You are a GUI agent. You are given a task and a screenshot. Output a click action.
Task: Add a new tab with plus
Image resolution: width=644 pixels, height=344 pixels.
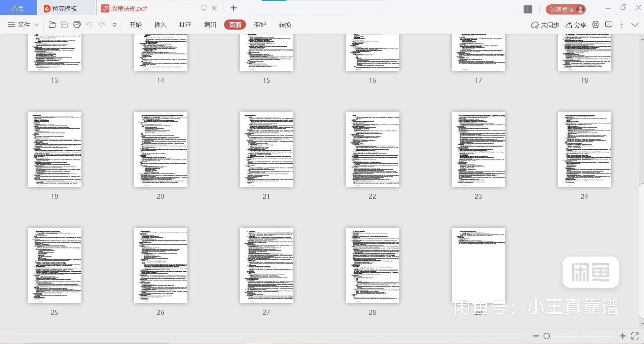[x=234, y=8]
